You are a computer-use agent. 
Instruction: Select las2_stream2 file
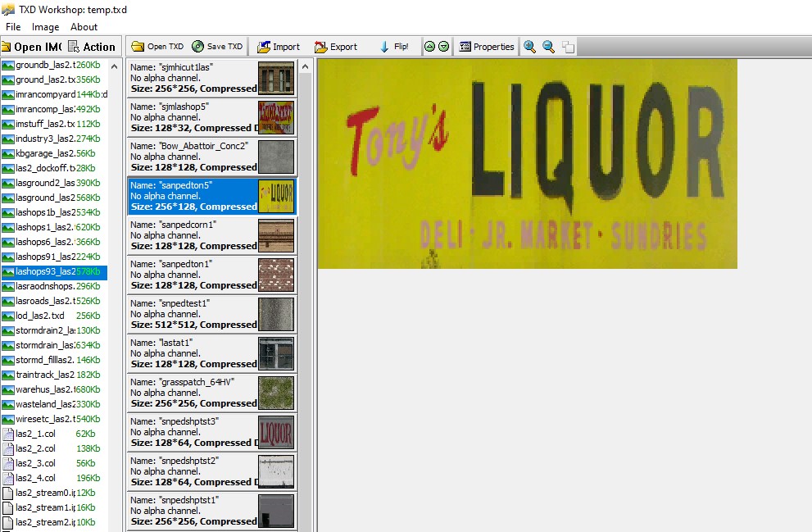point(54,523)
